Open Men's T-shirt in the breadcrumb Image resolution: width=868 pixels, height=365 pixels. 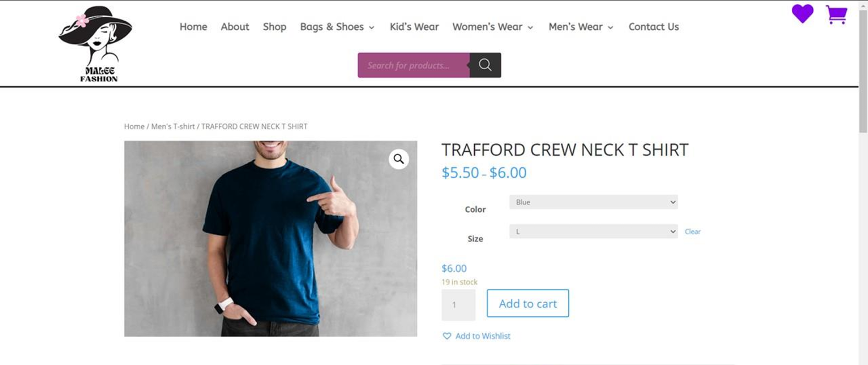(174, 126)
